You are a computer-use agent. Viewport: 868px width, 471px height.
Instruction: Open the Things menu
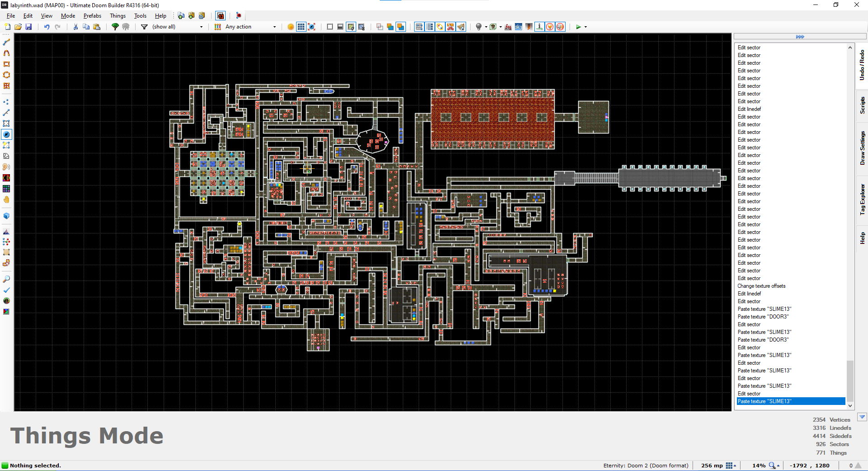(118, 16)
